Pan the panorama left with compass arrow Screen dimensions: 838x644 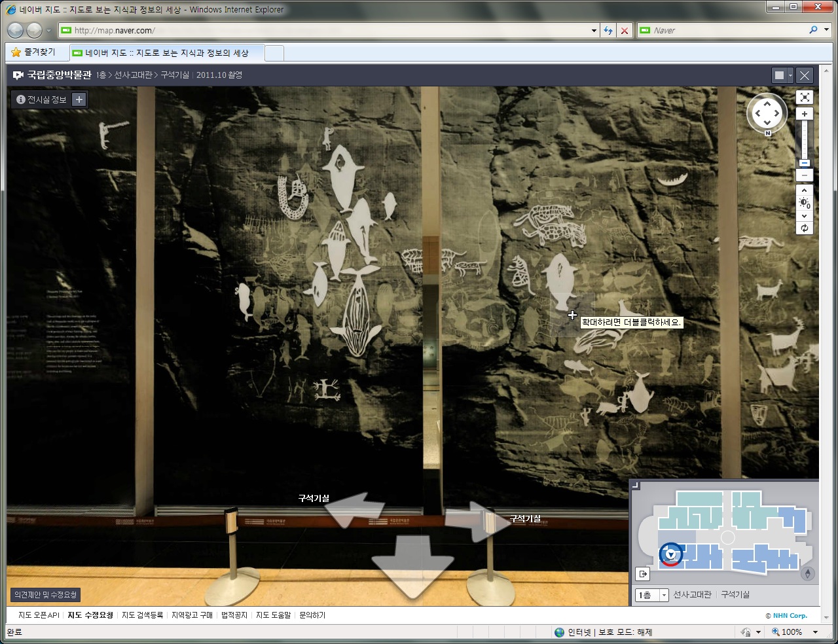(757, 113)
